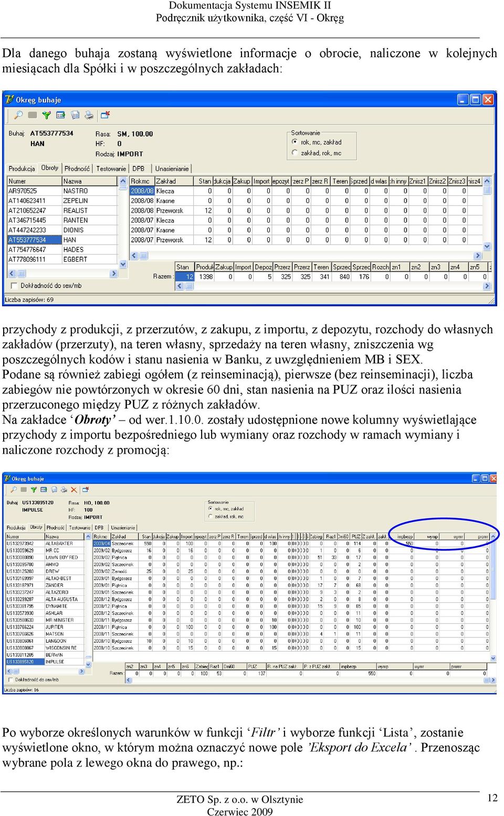504x816 pixels.
Task: Sort by Numer column header in HAN window
Action: click(34, 181)
